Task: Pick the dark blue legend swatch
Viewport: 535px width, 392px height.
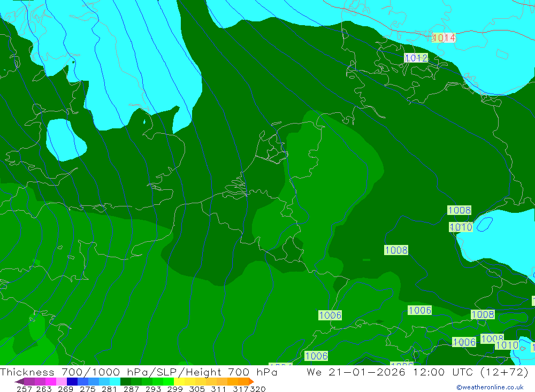Action: tap(72, 381)
